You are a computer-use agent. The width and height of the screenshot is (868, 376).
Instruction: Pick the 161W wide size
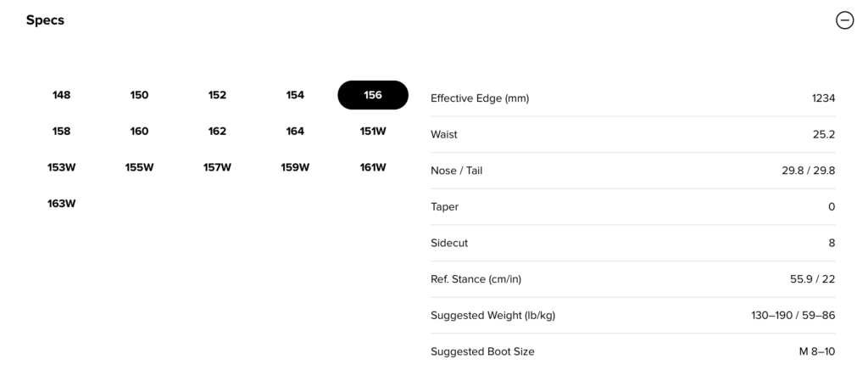373,167
